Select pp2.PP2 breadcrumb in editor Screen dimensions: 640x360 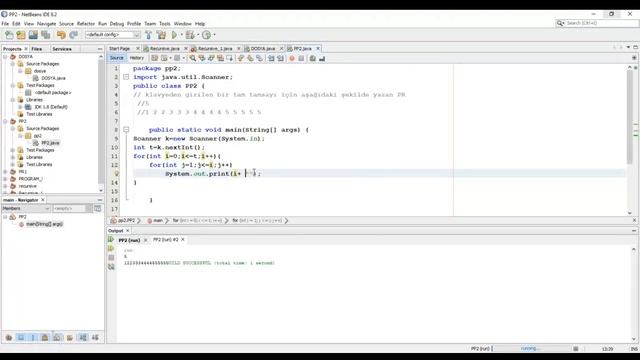126,221
